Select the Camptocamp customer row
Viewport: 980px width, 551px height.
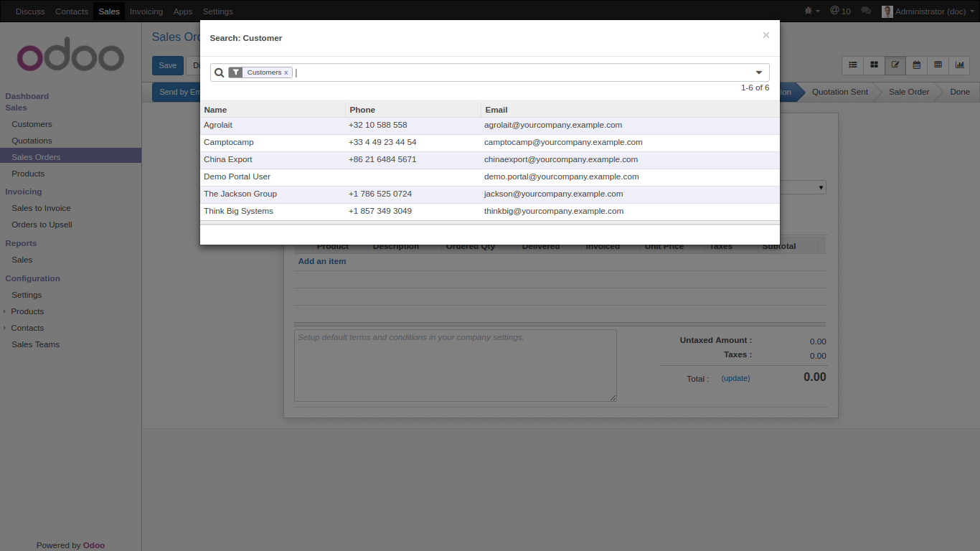[490, 143]
